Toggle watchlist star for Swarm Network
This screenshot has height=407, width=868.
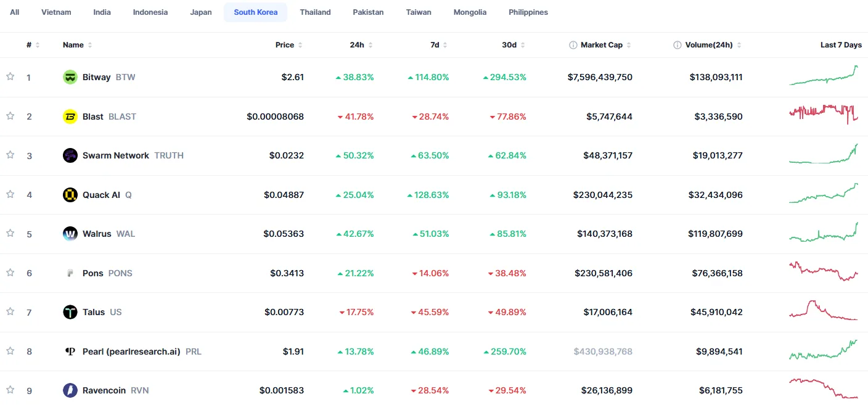click(x=10, y=155)
